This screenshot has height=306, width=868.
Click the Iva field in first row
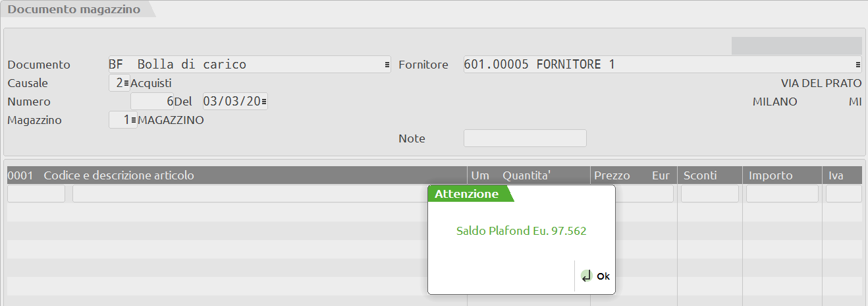(x=843, y=194)
